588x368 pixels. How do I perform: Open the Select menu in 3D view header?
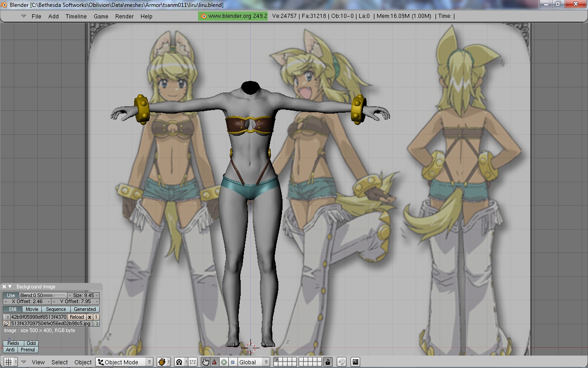60,362
